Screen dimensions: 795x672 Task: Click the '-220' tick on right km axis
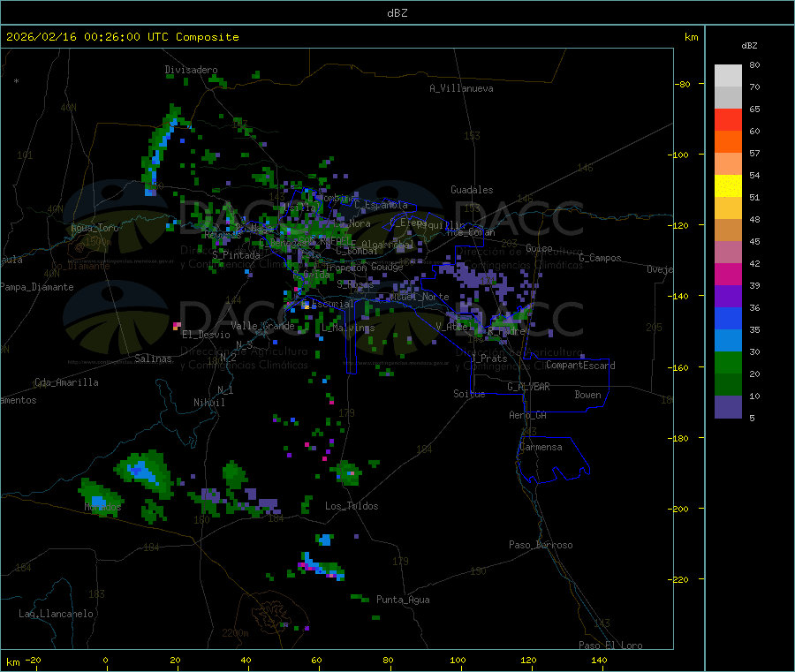click(x=678, y=580)
